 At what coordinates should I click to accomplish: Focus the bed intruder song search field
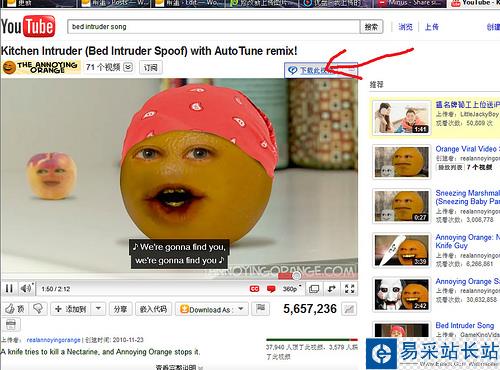pyautogui.click(x=213, y=27)
